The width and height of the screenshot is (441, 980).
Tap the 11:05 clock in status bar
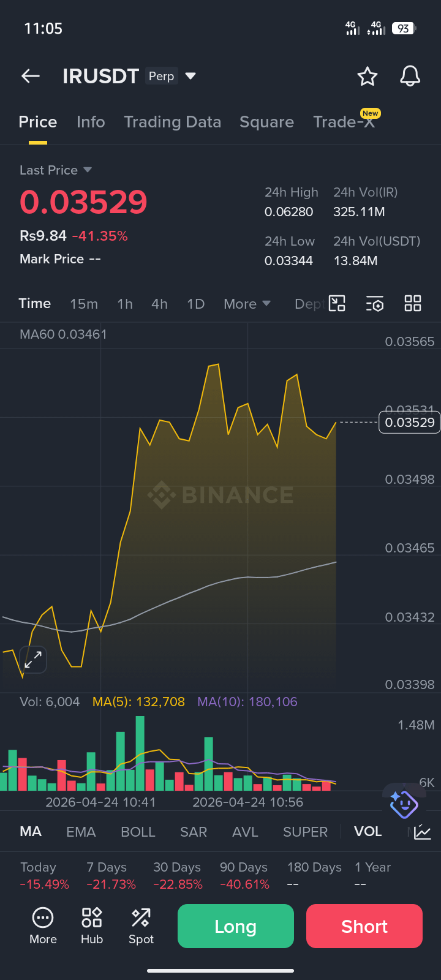point(43,28)
